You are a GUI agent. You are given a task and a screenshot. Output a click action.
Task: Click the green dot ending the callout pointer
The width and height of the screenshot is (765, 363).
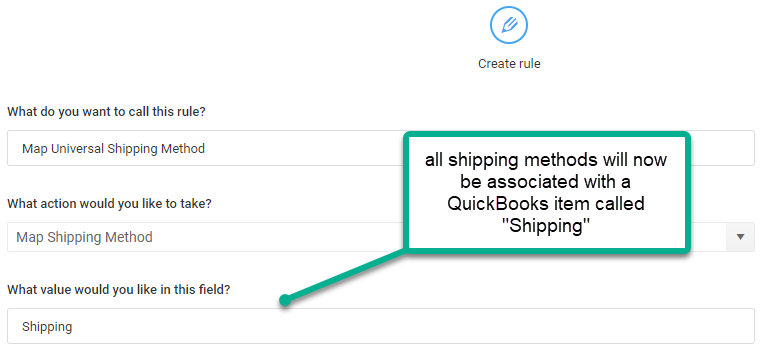pos(285,301)
